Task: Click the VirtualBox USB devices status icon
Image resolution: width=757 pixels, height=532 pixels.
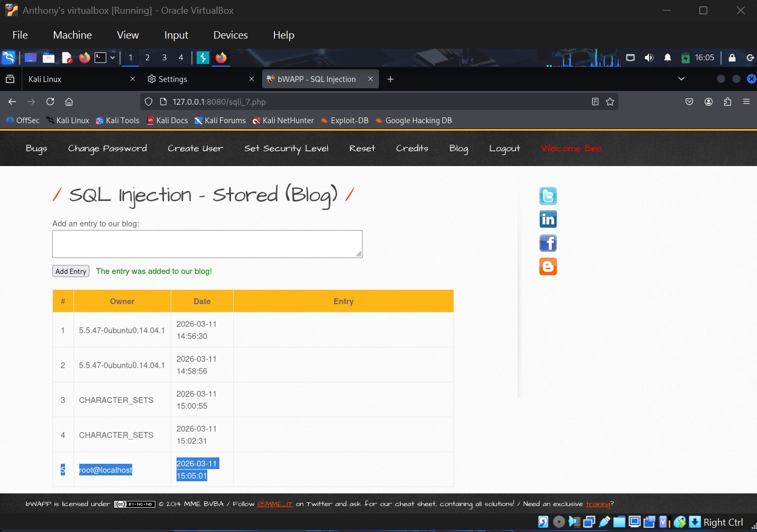Action: point(604,522)
